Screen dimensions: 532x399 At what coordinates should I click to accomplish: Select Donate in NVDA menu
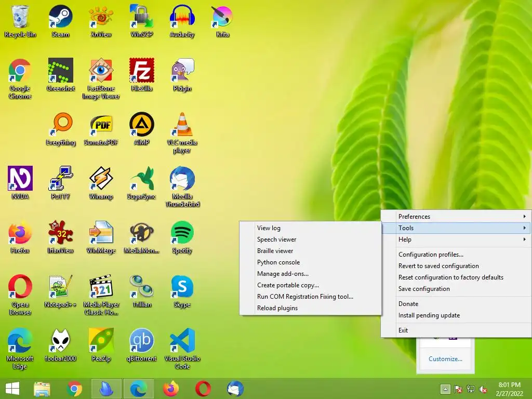tap(456, 304)
